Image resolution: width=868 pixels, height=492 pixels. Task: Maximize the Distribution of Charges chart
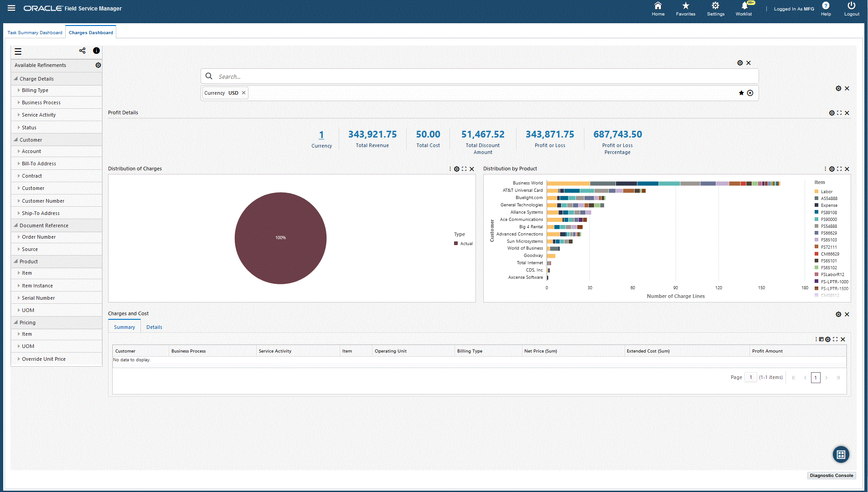pyautogui.click(x=464, y=169)
